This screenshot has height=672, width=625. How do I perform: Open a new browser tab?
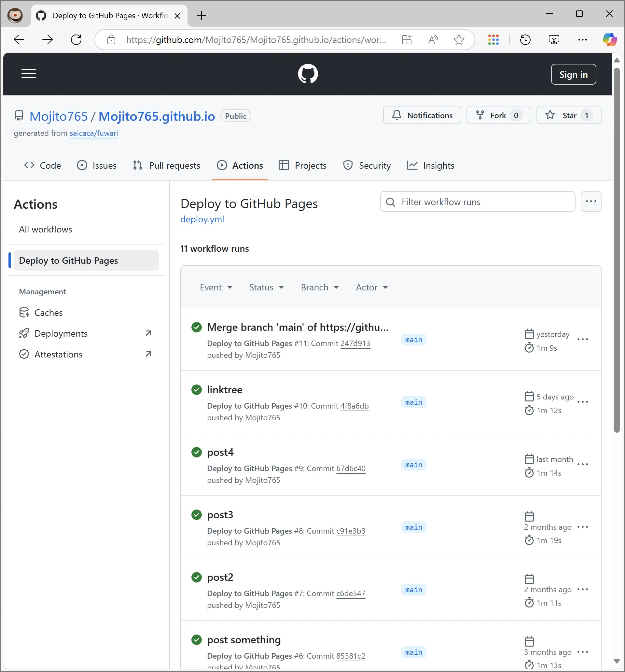[201, 15]
